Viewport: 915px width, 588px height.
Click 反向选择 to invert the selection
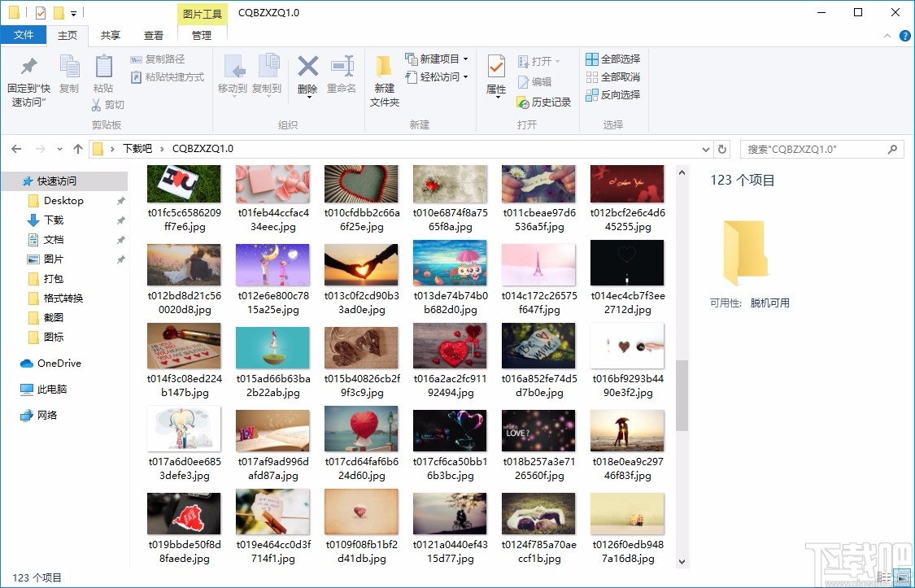click(x=612, y=95)
